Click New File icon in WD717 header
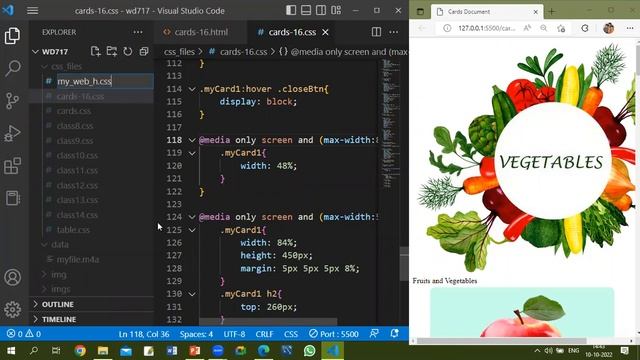The image size is (640, 360). 96,51
